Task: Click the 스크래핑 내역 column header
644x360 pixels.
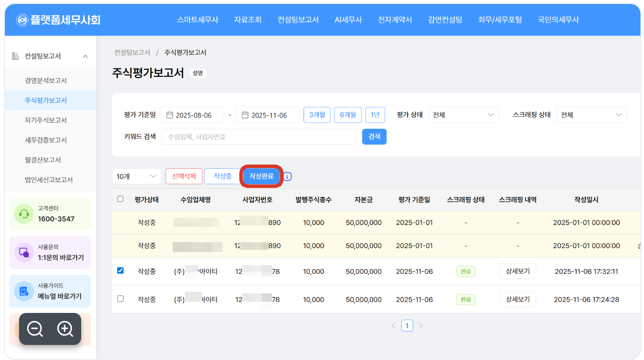Action: click(518, 200)
